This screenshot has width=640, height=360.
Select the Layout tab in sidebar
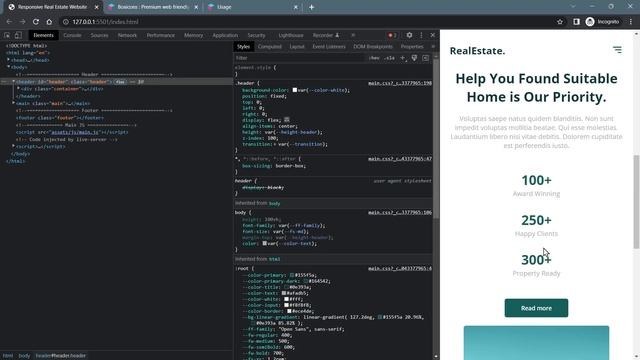coord(297,47)
